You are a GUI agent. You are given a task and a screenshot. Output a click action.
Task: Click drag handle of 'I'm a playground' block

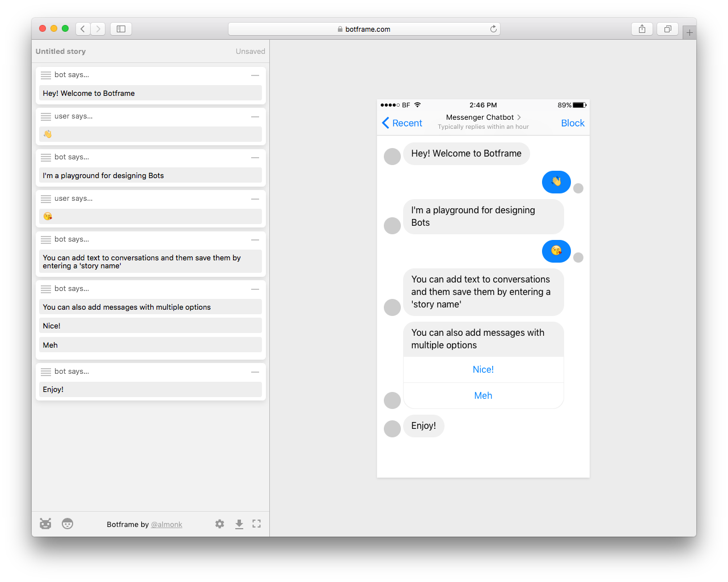pos(46,158)
